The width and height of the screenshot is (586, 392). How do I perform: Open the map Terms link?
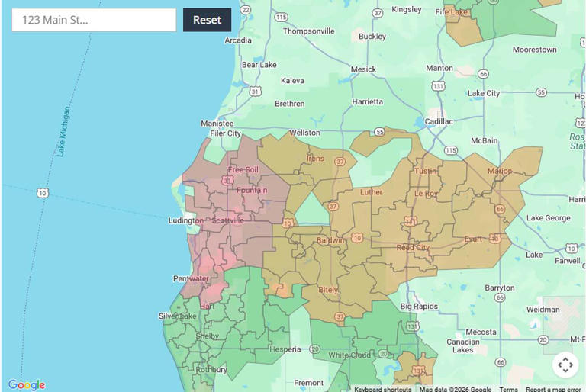(x=509, y=389)
